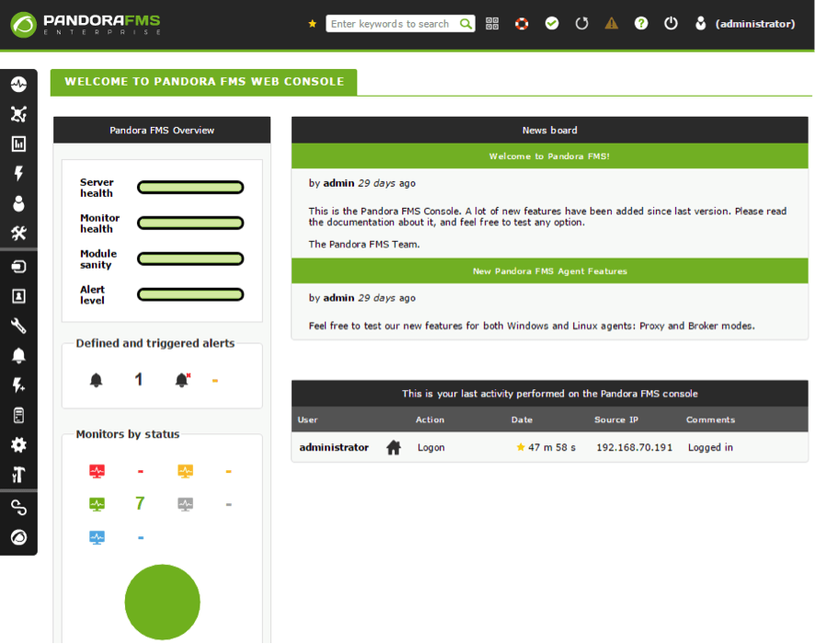Click the red critical monitors icon
The image size is (815, 644).
point(98,471)
